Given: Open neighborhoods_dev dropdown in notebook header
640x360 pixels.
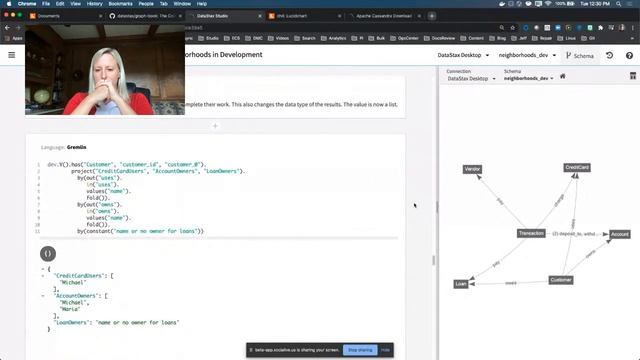Looking at the screenshot, I should 527,55.
